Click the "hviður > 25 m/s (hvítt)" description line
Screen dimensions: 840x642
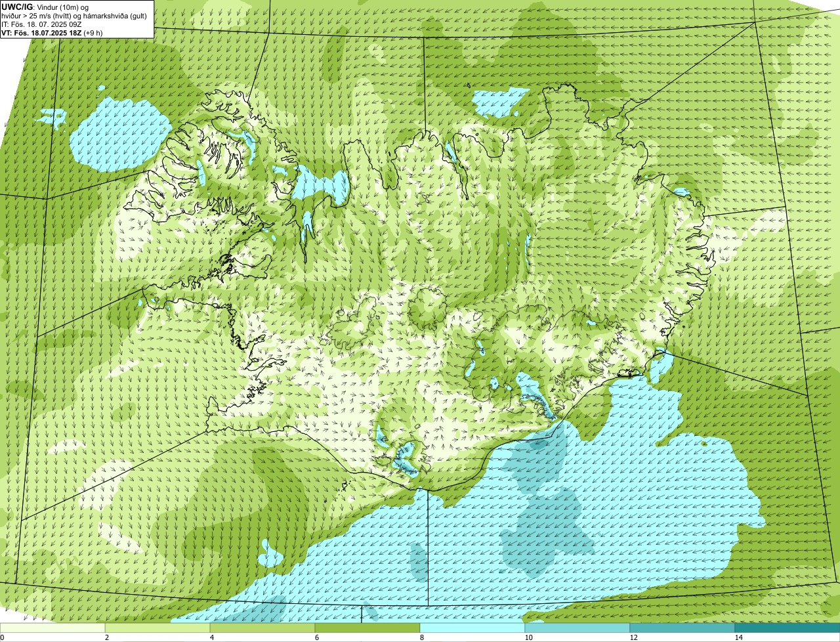pyautogui.click(x=74, y=15)
